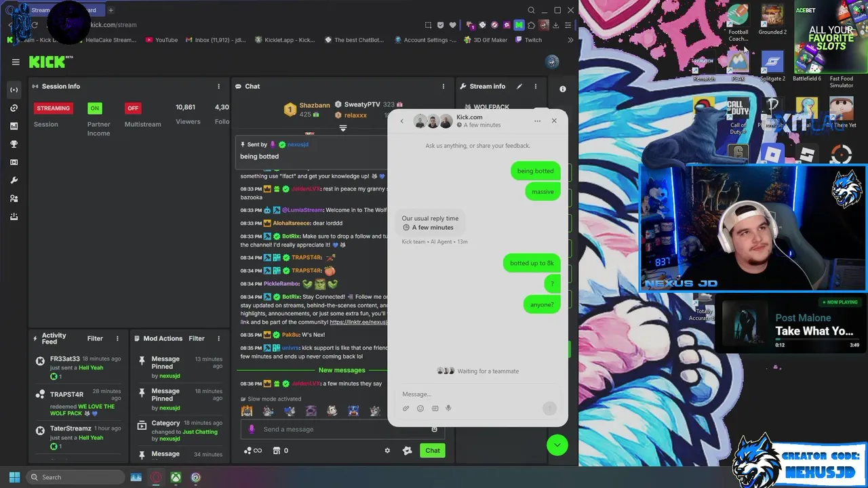Open Mod Actions options menu

(x=218, y=338)
